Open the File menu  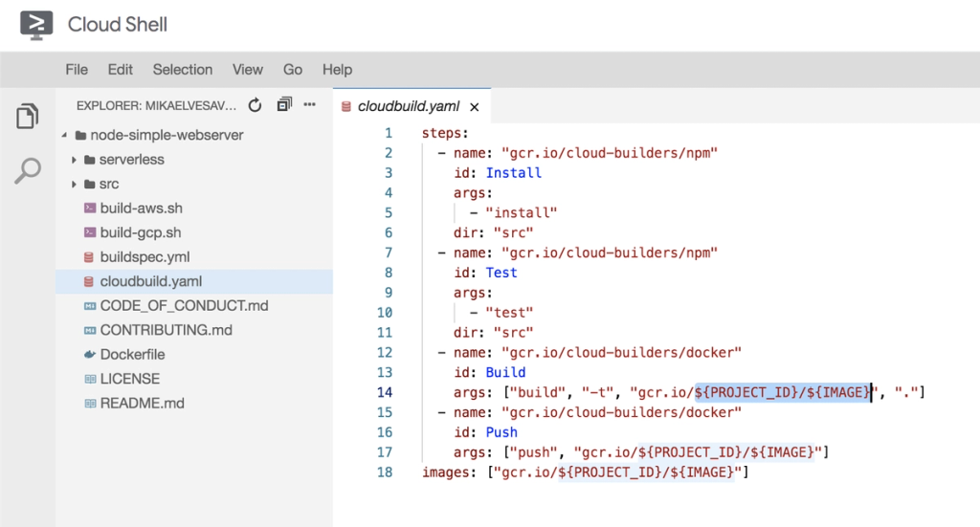click(x=77, y=69)
